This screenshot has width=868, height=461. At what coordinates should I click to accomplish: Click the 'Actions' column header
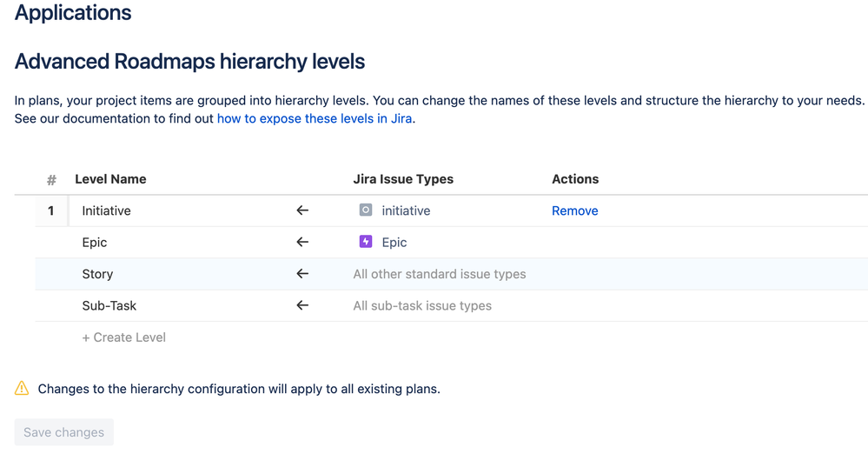575,179
